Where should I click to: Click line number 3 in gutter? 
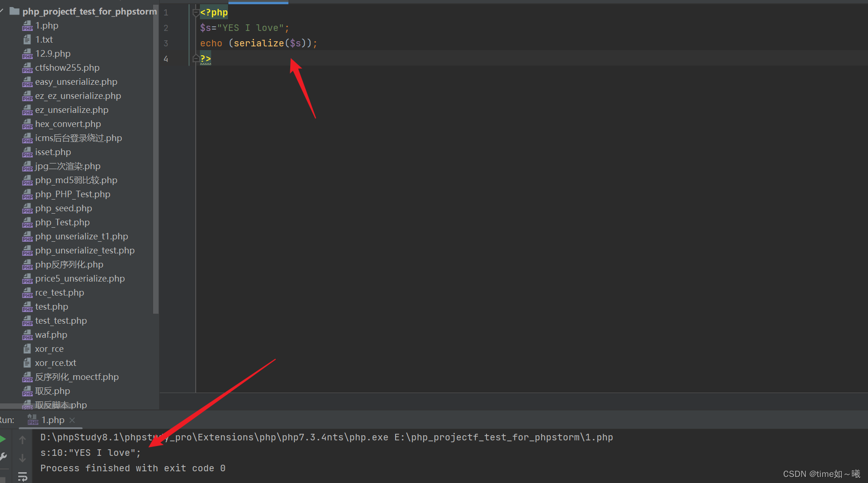pos(166,44)
